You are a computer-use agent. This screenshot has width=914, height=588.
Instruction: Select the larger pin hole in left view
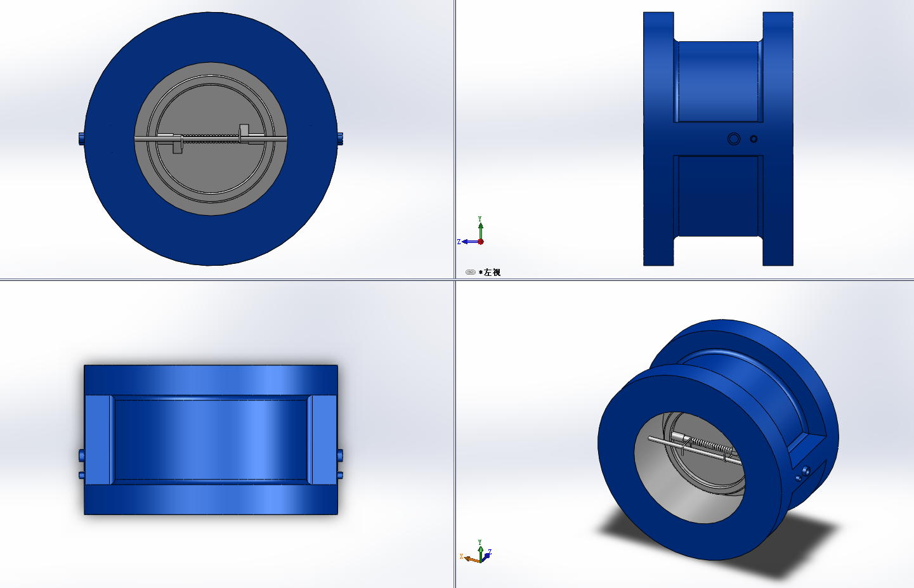(x=734, y=139)
